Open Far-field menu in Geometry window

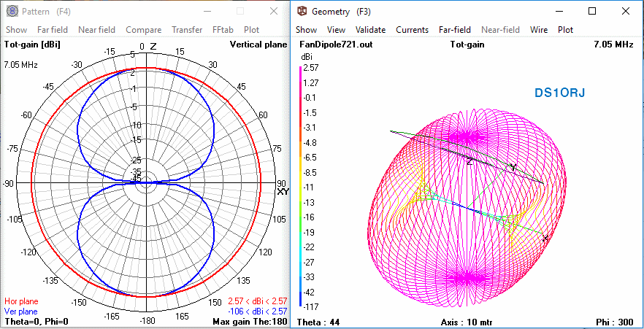[455, 29]
